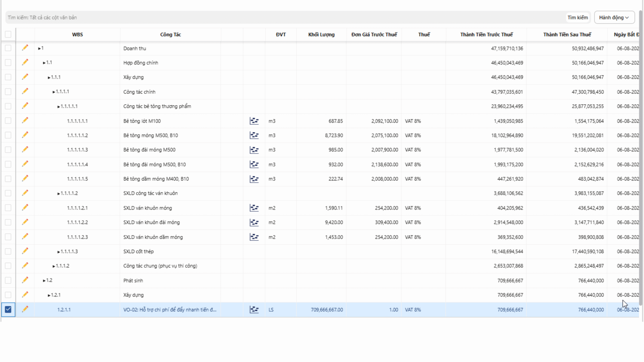This screenshot has width=644, height=362.
Task: Edit the SXLD cốt thép row with the pencil icon
Action: 25,251
